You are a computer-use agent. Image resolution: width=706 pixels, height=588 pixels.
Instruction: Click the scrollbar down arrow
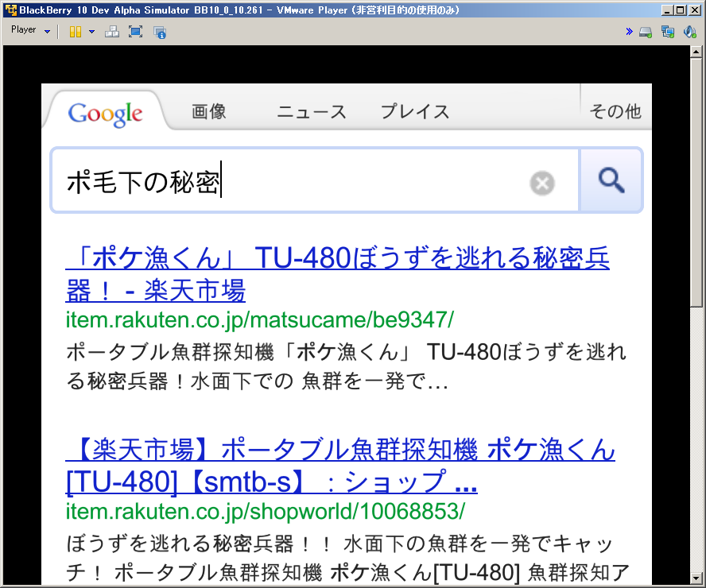point(696,577)
